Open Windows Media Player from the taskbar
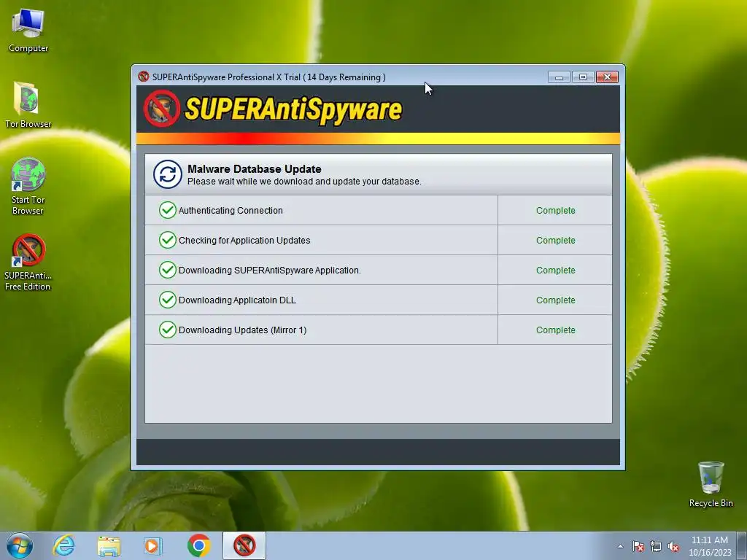This screenshot has width=747, height=560. [x=153, y=545]
